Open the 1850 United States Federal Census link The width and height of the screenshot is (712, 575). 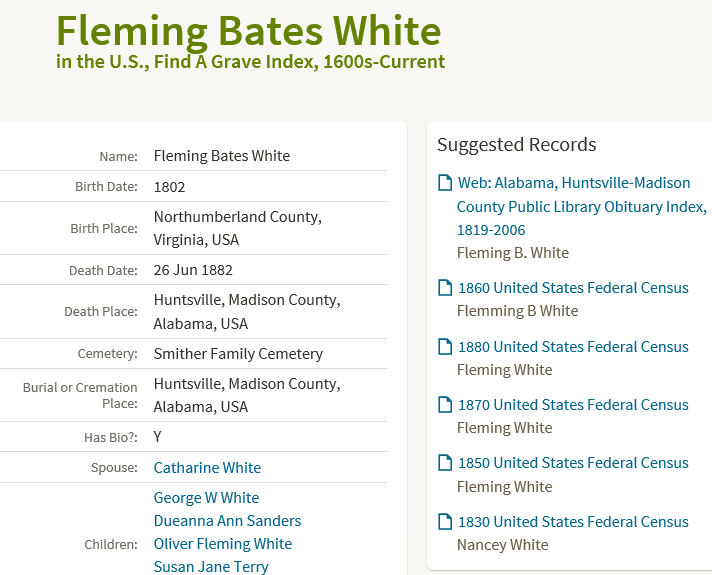point(573,463)
